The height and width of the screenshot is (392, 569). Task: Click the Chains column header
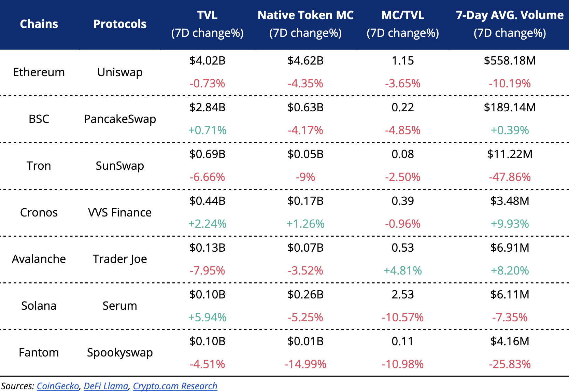click(39, 24)
